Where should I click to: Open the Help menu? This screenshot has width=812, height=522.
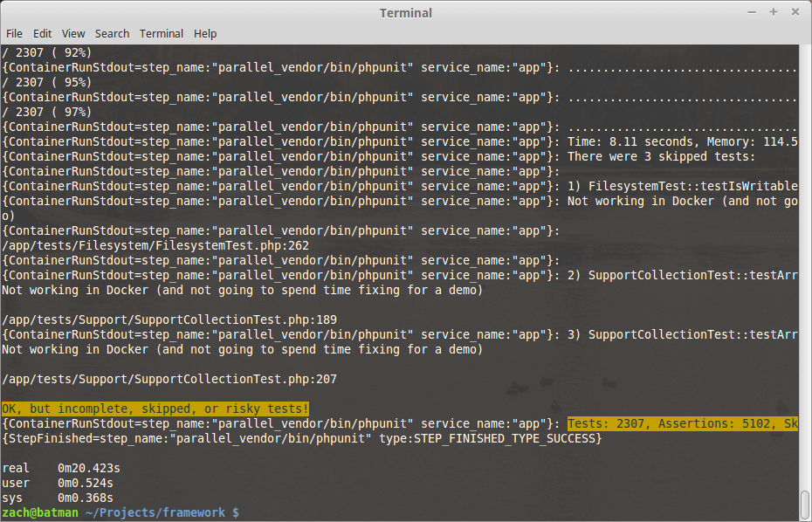coord(205,33)
